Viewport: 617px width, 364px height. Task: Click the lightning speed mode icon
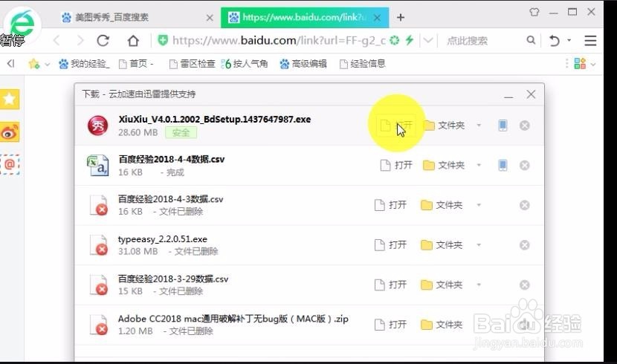tap(410, 40)
